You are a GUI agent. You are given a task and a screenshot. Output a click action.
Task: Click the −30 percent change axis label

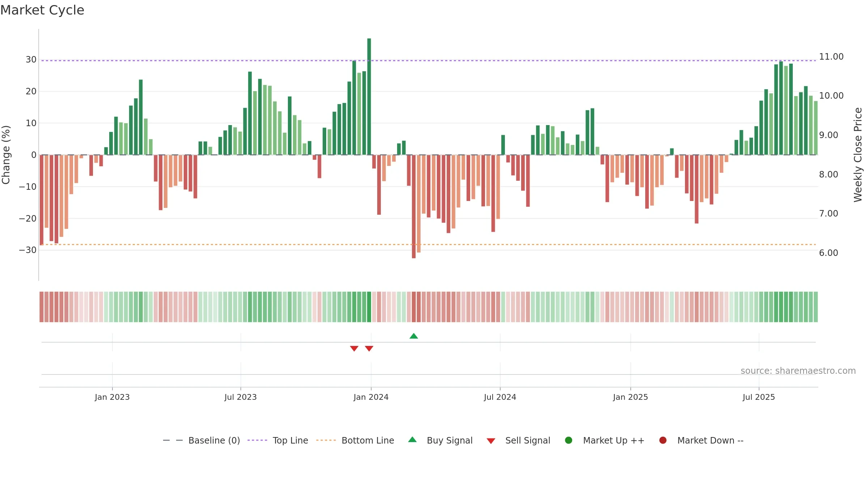[x=28, y=250]
